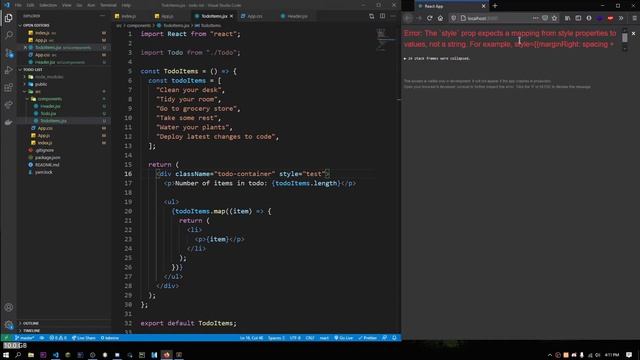The image size is (640, 360).
Task: Open the Manage gear in activity bar
Action: tap(9, 325)
